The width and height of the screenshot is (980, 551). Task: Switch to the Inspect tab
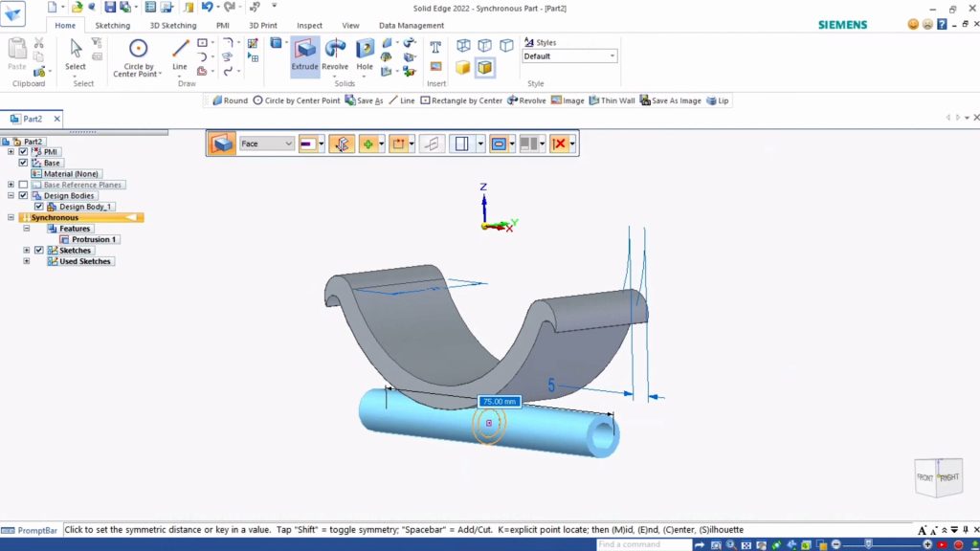click(x=309, y=26)
